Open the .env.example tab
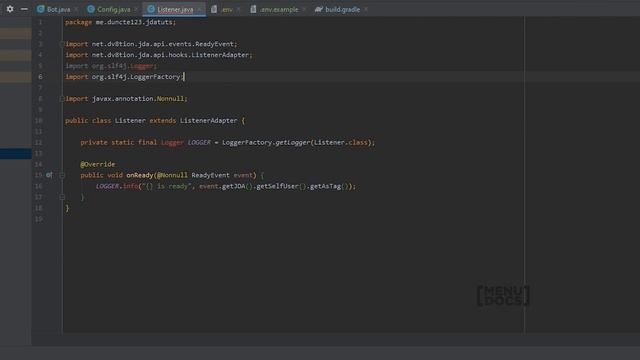This screenshot has height=360, width=640. (x=279, y=9)
